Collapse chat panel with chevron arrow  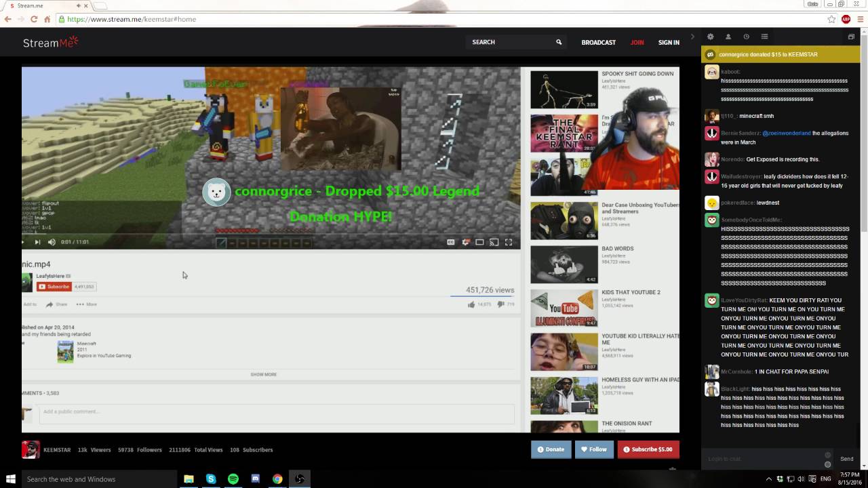692,37
